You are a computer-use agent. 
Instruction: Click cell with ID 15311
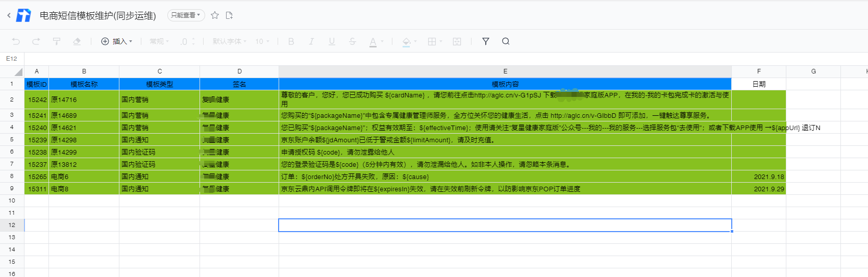37,189
